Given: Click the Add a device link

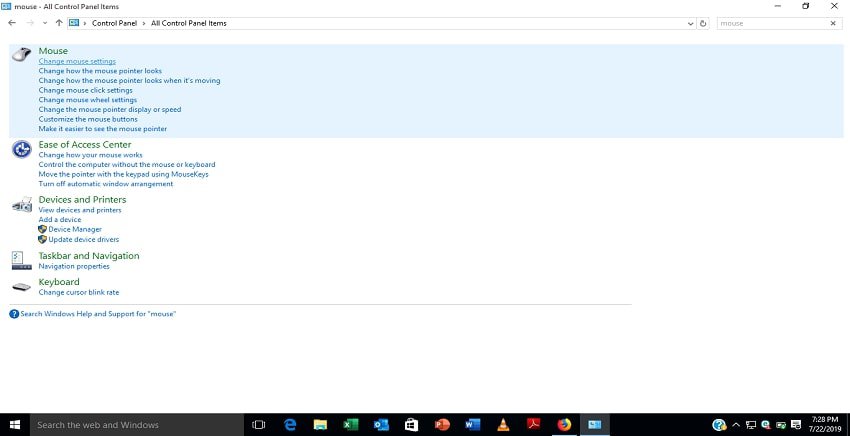Looking at the screenshot, I should (60, 220).
